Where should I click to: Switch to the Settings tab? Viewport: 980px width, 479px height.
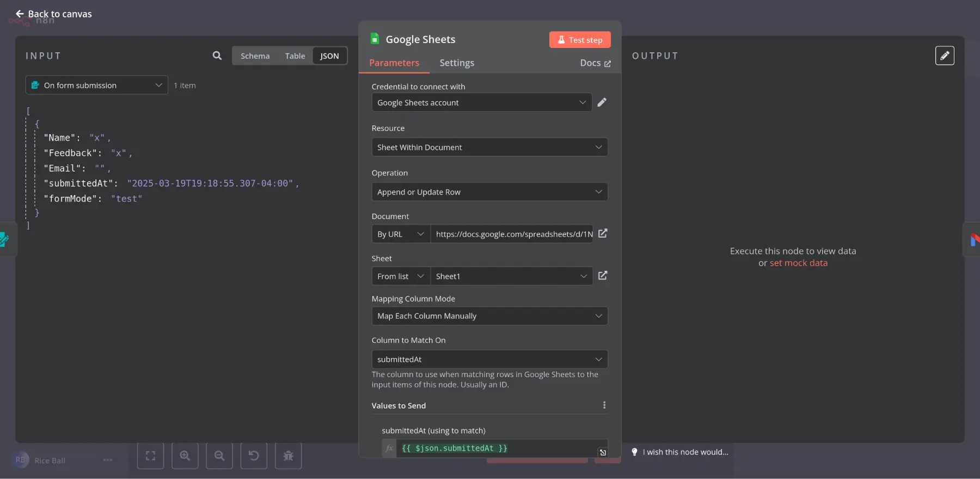[456, 63]
